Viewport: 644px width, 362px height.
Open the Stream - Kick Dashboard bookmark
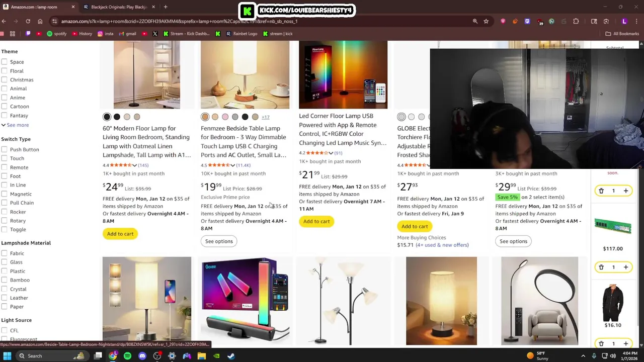tap(186, 34)
